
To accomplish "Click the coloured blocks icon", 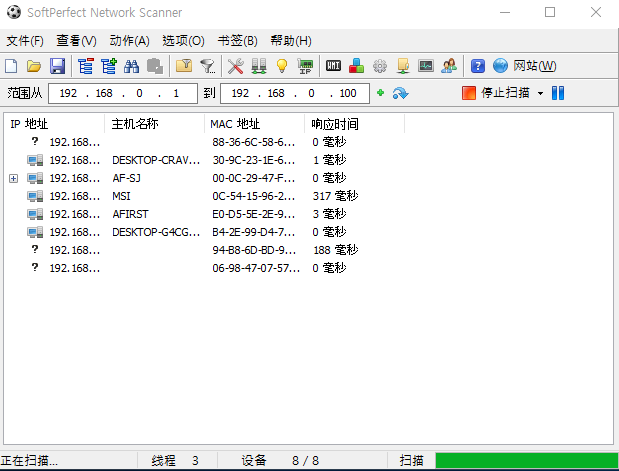I will [356, 66].
